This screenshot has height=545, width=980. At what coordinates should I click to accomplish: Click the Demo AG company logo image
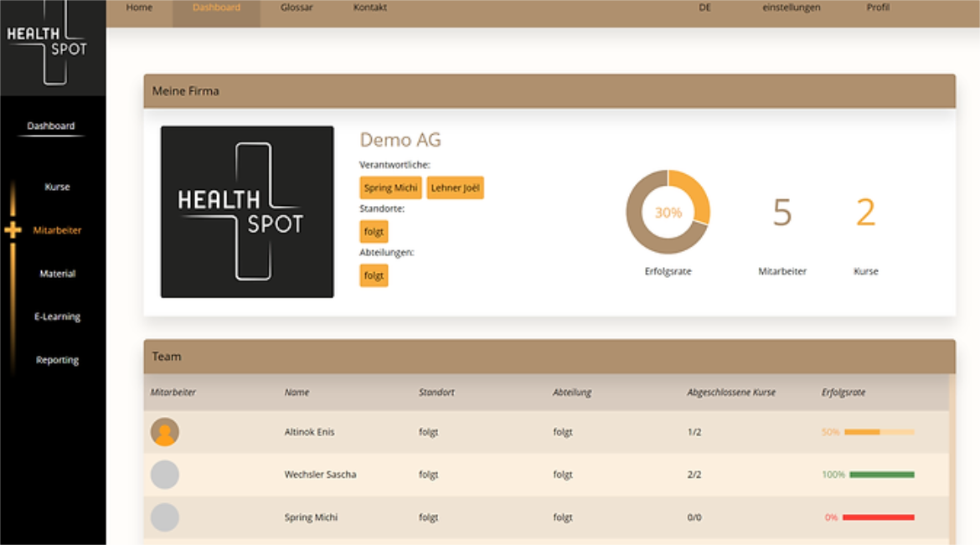[247, 212]
